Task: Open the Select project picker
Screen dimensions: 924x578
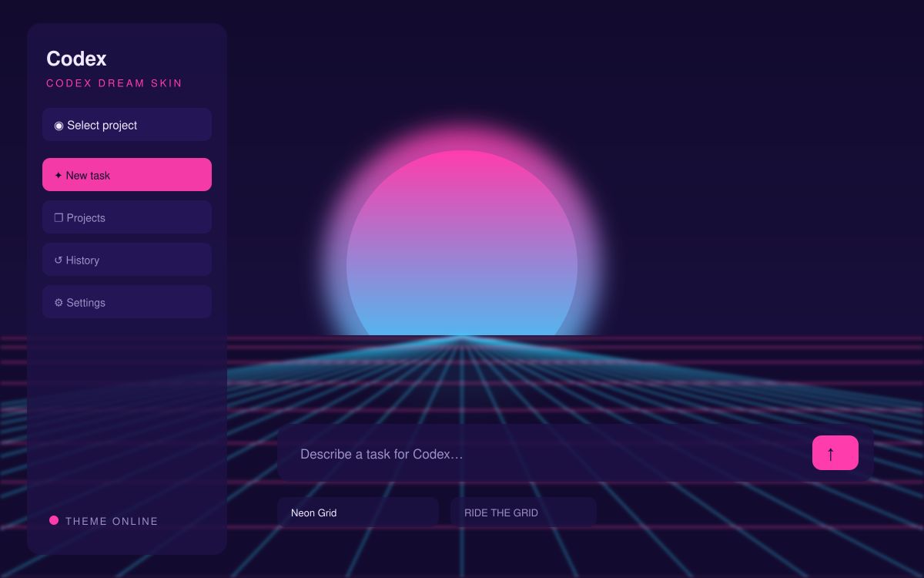Action: click(127, 125)
